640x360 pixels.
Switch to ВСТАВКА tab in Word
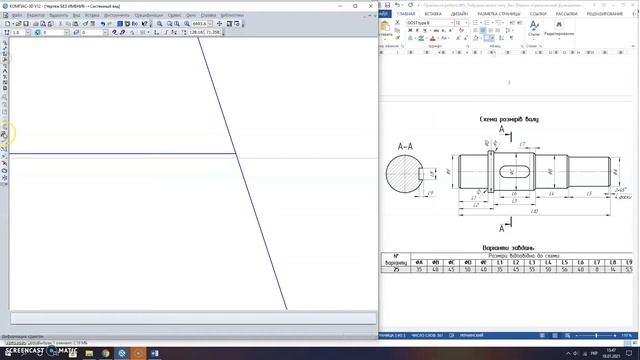(433, 14)
